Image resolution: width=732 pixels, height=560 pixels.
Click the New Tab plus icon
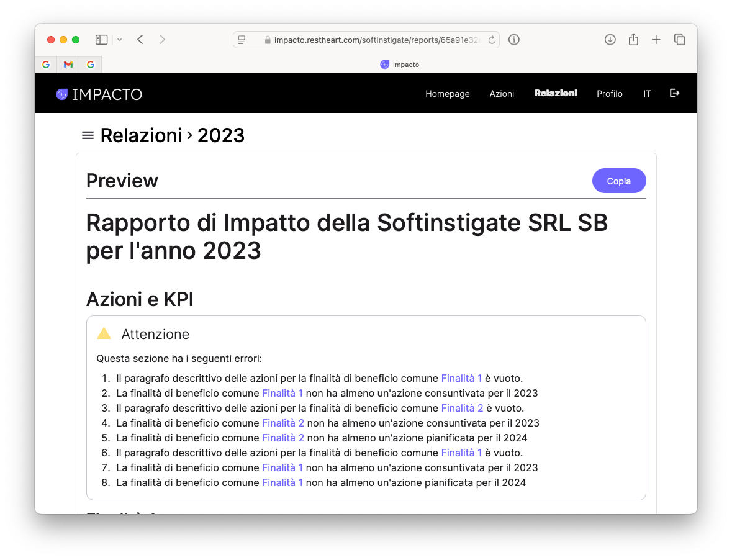pos(656,39)
